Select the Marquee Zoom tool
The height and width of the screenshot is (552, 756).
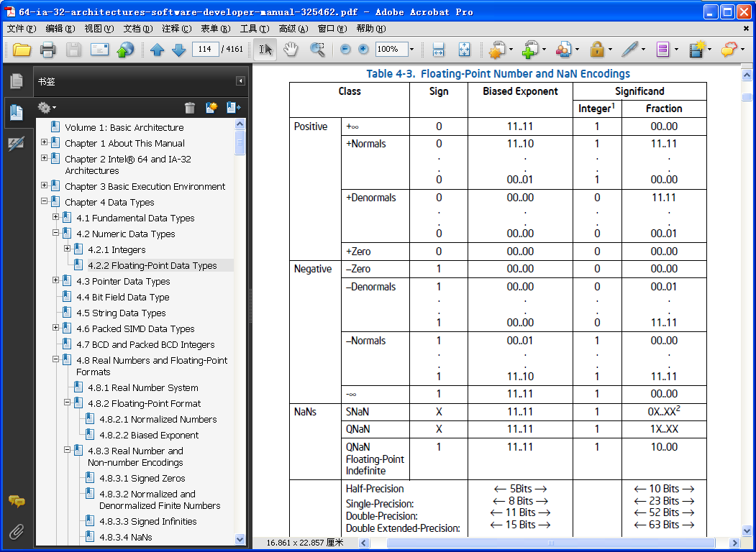click(x=316, y=49)
